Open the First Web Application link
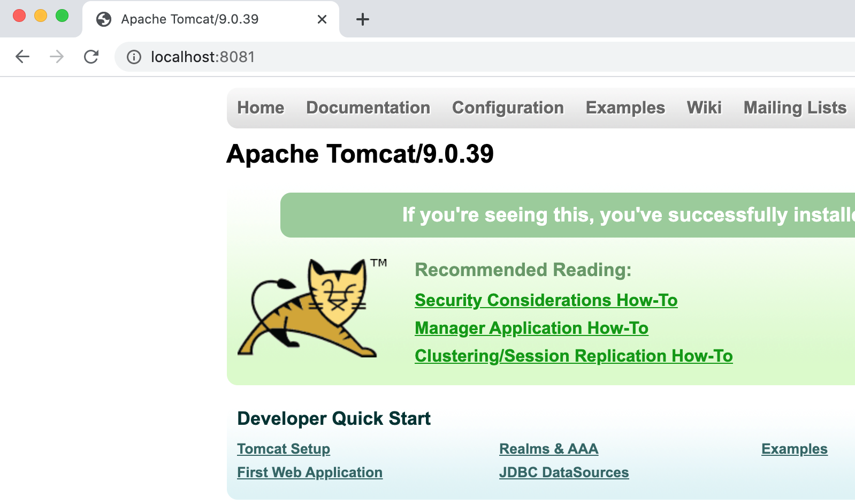Image resolution: width=855 pixels, height=504 pixels. [310, 472]
